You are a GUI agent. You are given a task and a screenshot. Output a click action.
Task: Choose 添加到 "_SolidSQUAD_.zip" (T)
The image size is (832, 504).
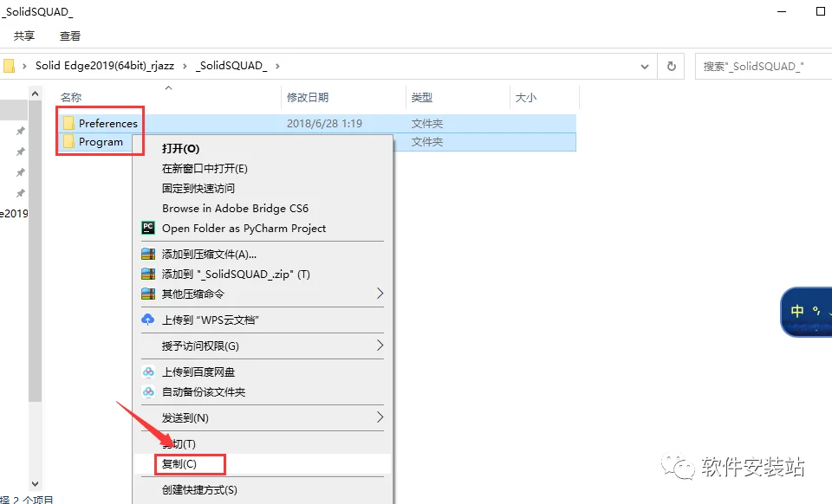click(236, 274)
